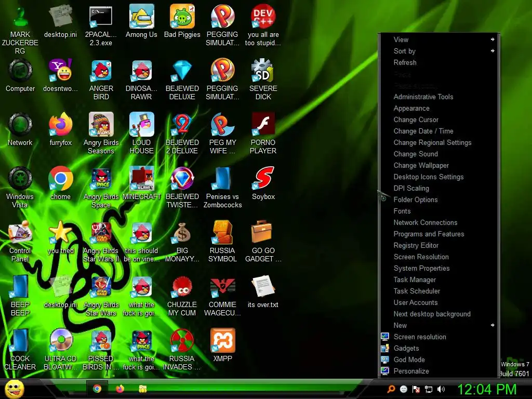This screenshot has width=532, height=399.
Task: Select the you tried star icon
Action: pyautogui.click(x=60, y=237)
